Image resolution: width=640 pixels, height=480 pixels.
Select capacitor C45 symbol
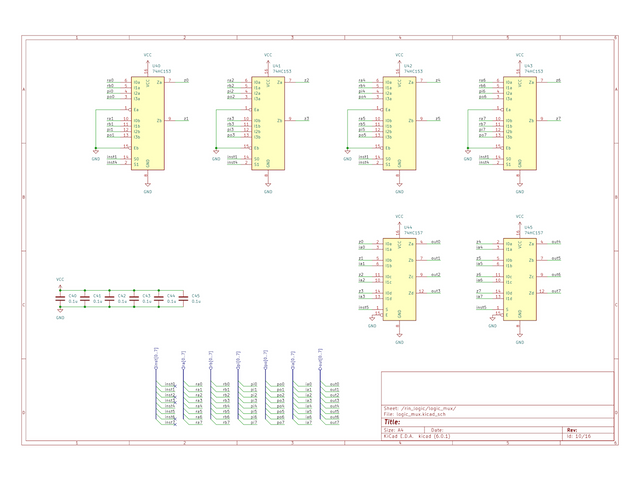(x=183, y=298)
